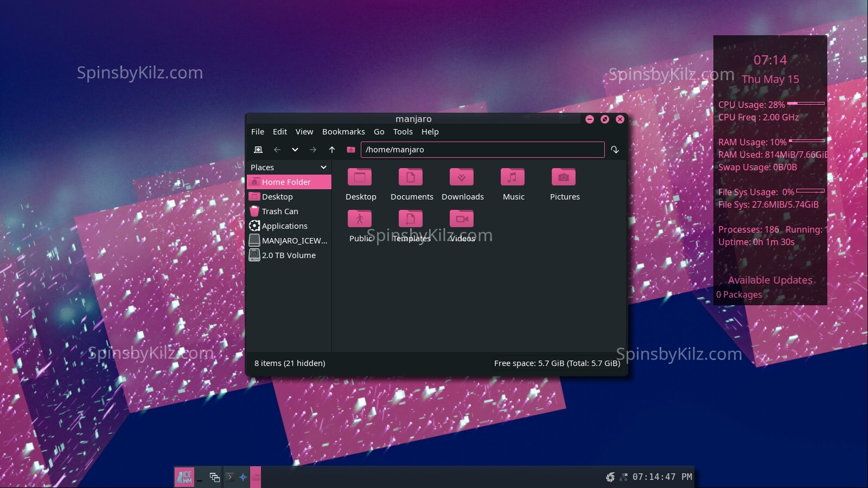Click the swirl tray icon
Image resolution: width=868 pixels, height=488 pixels.
[x=610, y=477]
